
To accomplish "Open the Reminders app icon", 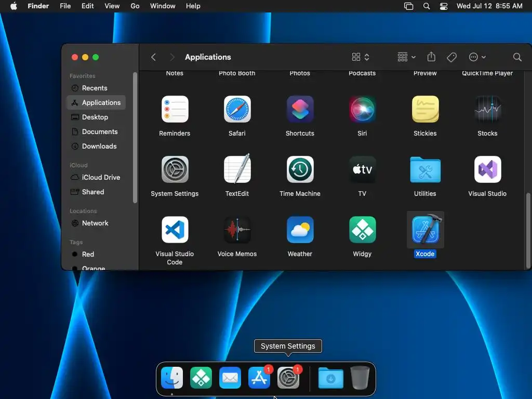I will pyautogui.click(x=175, y=109).
